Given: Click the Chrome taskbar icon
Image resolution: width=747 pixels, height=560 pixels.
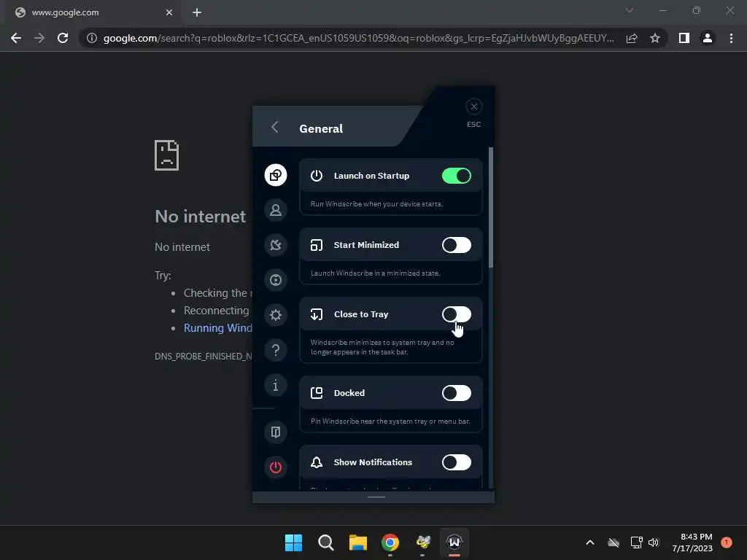Looking at the screenshot, I should 390,542.
